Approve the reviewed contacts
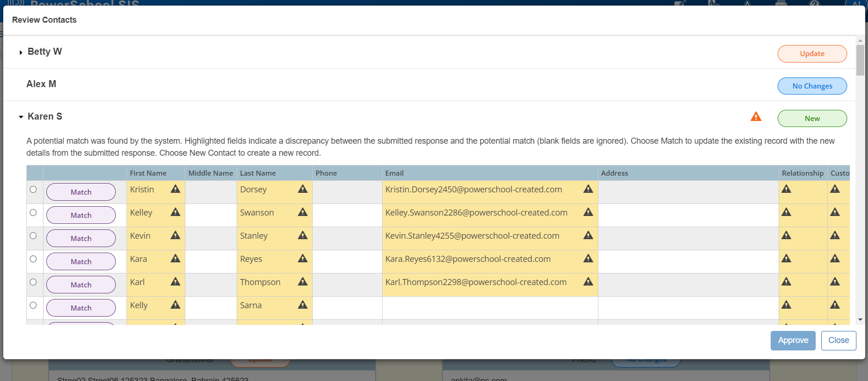The width and height of the screenshot is (868, 381). 793,341
